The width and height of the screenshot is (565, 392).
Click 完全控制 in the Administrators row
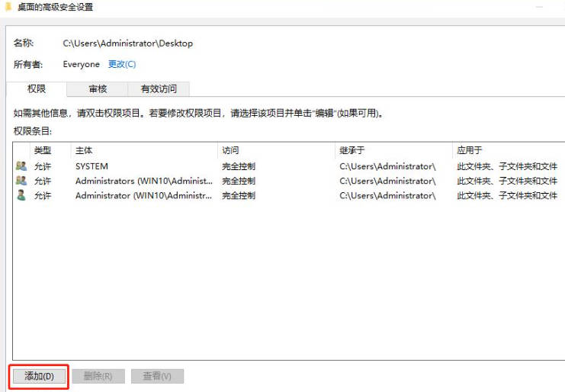click(239, 181)
